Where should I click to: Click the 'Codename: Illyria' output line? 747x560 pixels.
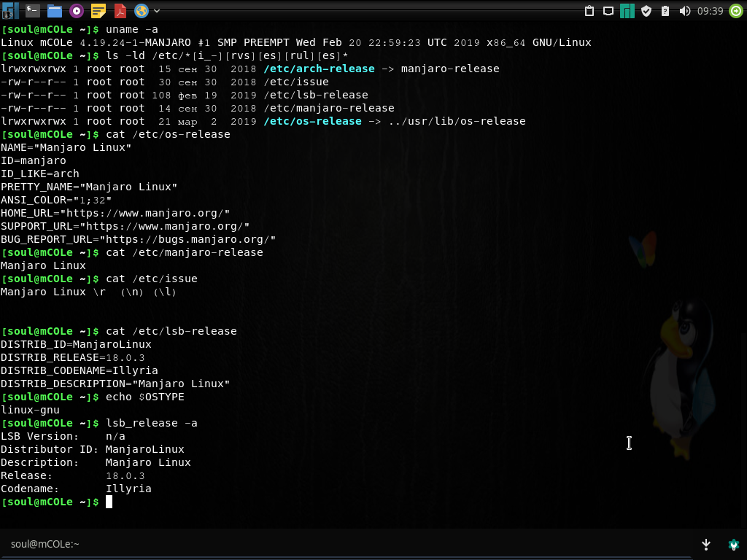pos(76,489)
